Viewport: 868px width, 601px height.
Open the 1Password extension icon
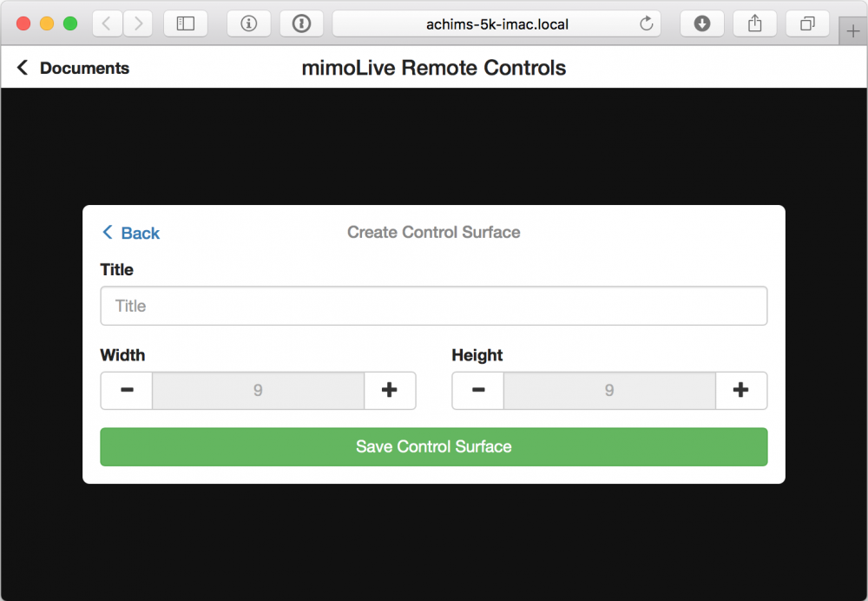click(301, 23)
